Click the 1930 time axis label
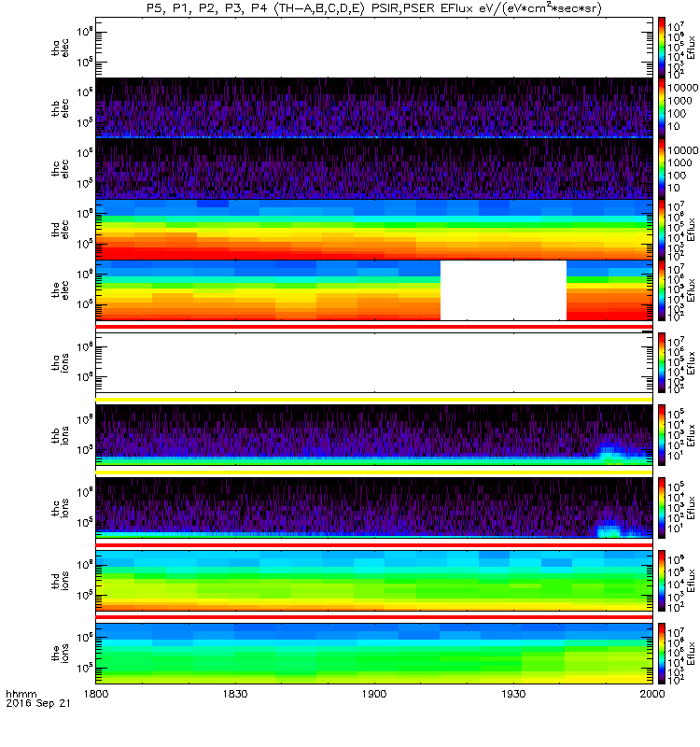This screenshot has height=747, width=700. (x=513, y=694)
